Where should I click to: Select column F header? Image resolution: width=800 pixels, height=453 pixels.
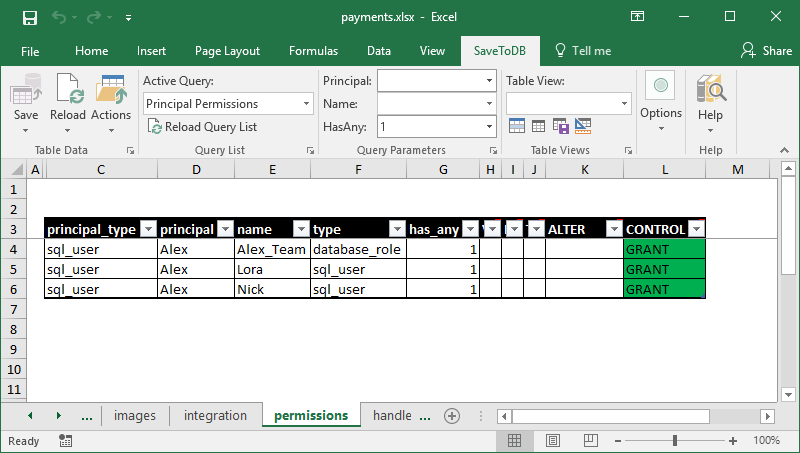click(x=358, y=170)
